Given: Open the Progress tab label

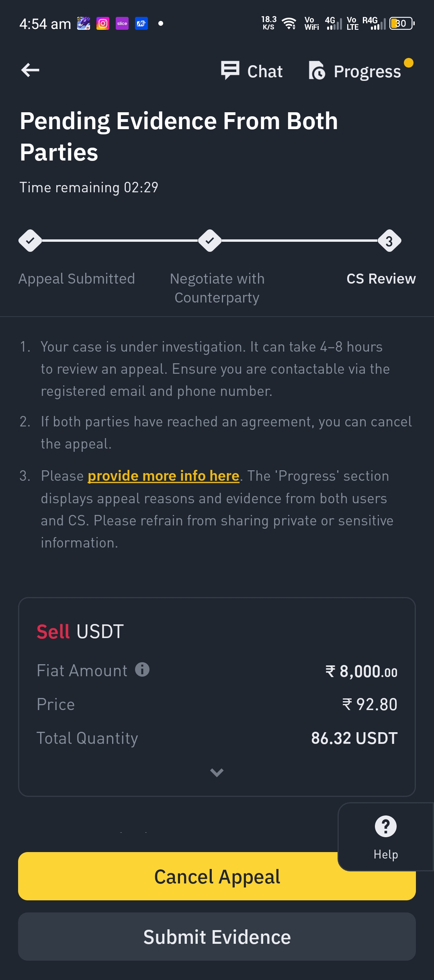Looking at the screenshot, I should [367, 72].
